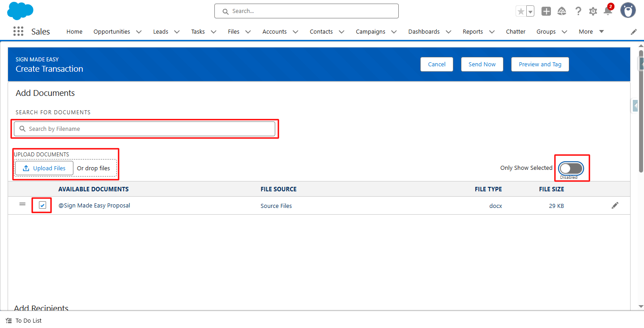Click the Send Now button

pos(482,64)
